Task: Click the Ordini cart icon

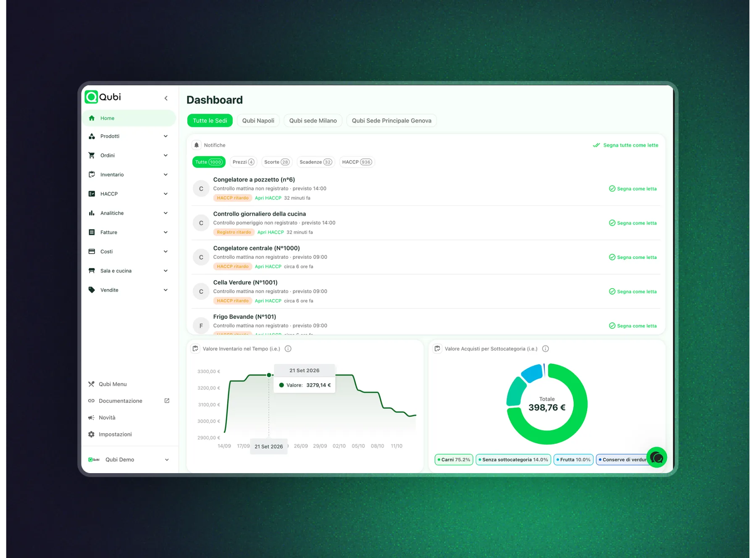Action: tap(92, 155)
